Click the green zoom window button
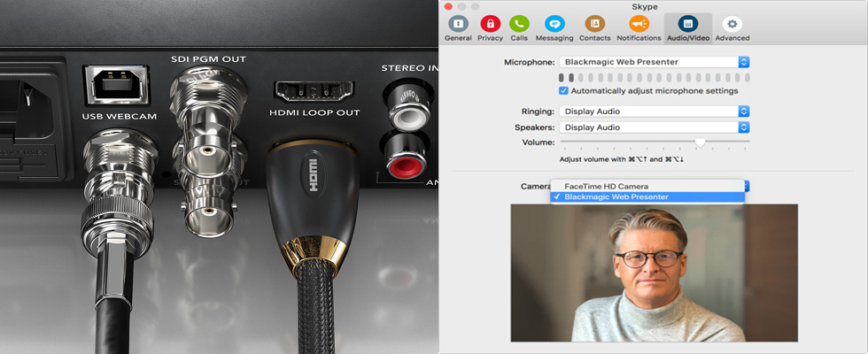 pyautogui.click(x=475, y=6)
